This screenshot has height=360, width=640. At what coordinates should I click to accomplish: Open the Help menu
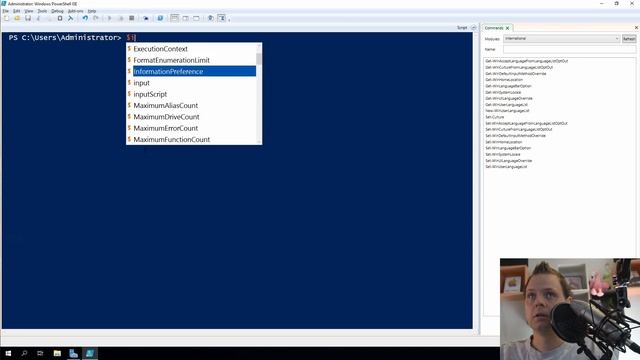pyautogui.click(x=92, y=11)
